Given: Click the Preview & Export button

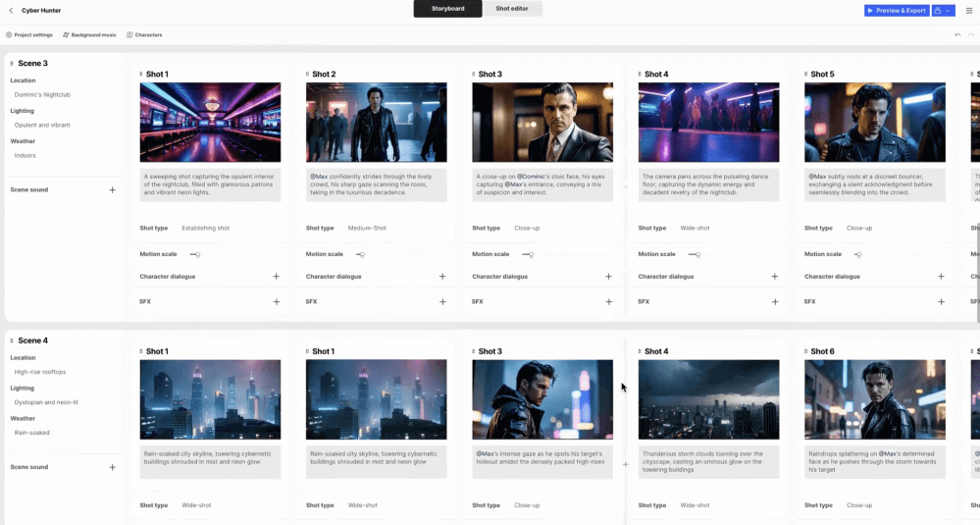Looking at the screenshot, I should point(897,11).
